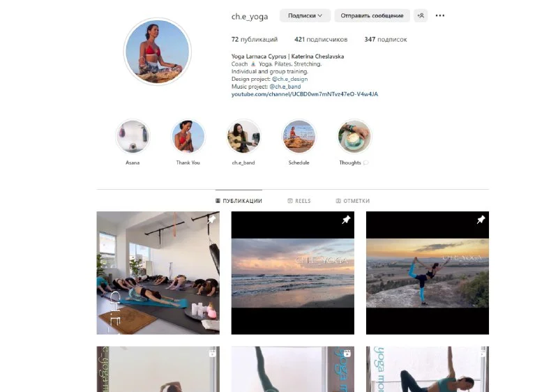Open the Asana story highlight

pos(133,137)
